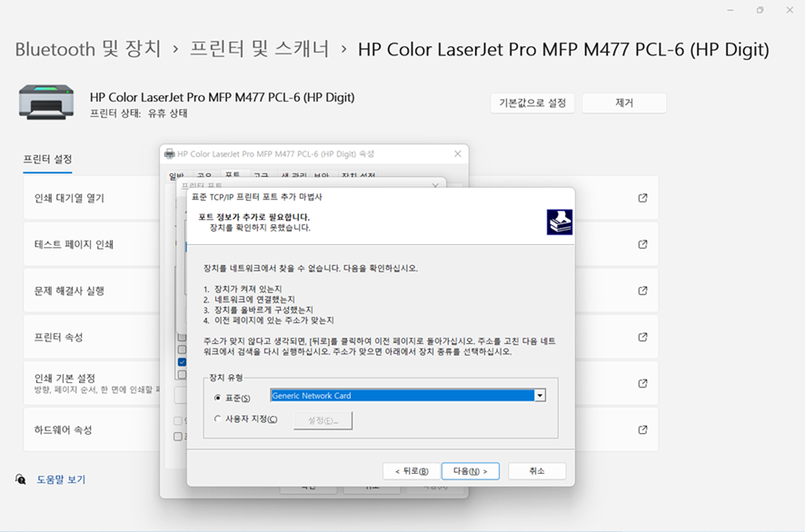This screenshot has height=532, width=805.
Task: Click the help headset icon beside 도움말 보기
Action: click(x=21, y=479)
